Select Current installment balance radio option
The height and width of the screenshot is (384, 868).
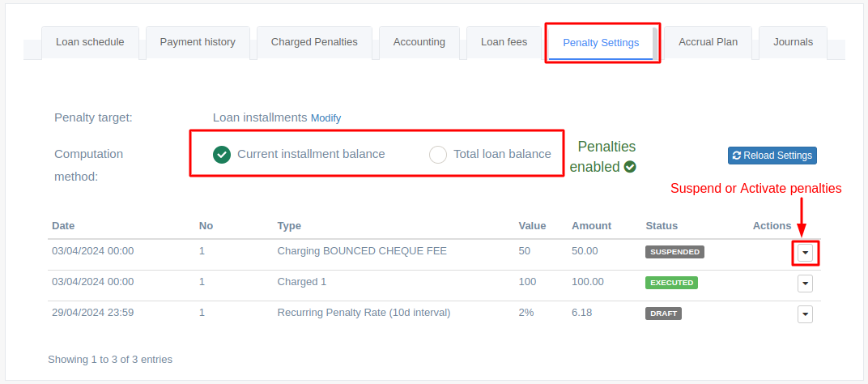222,155
